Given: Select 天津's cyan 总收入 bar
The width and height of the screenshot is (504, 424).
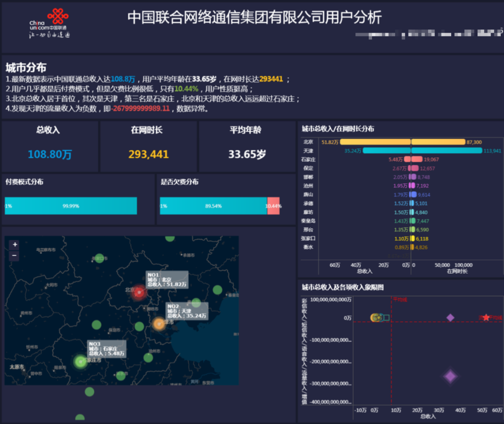Looking at the screenshot, I should click(387, 151).
